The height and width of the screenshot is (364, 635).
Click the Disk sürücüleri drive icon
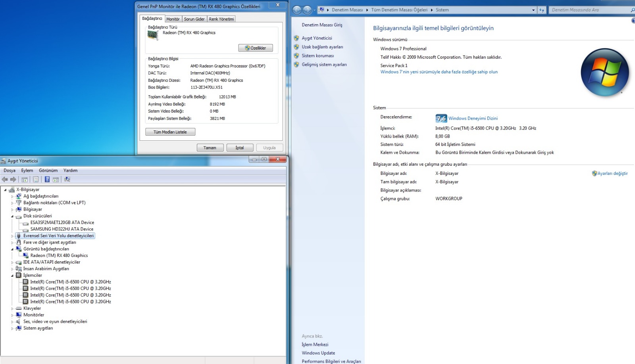[19, 216]
